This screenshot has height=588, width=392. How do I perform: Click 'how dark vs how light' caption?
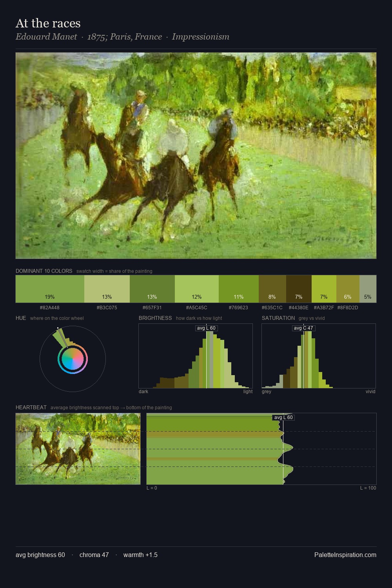[199, 318]
